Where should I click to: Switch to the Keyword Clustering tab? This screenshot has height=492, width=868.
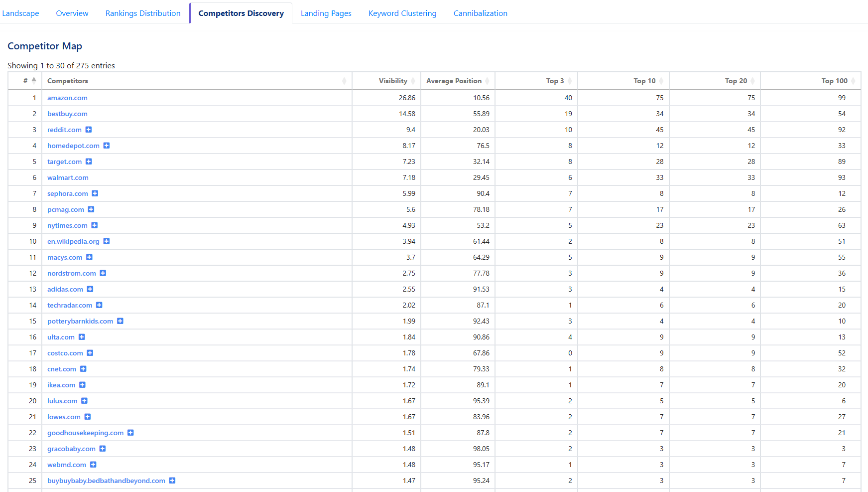(x=402, y=13)
